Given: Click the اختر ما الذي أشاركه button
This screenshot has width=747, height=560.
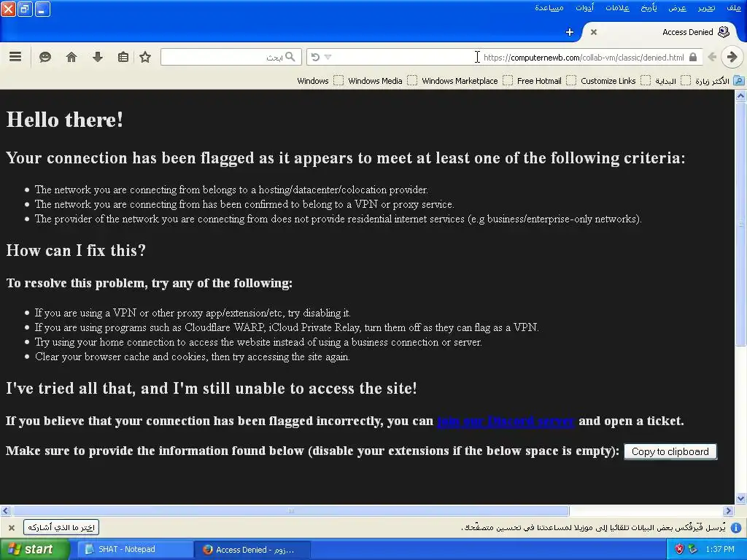Looking at the screenshot, I should 61,527.
